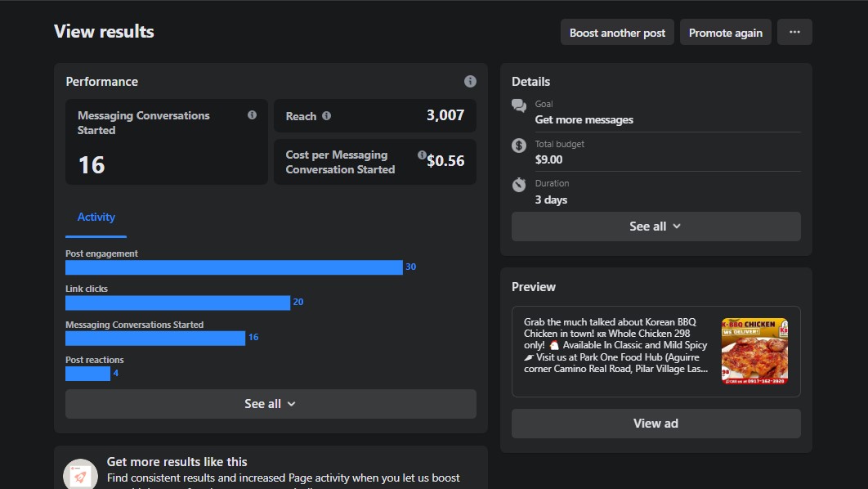The image size is (868, 489).
Task: Click the Boost another post button
Action: click(x=617, y=33)
